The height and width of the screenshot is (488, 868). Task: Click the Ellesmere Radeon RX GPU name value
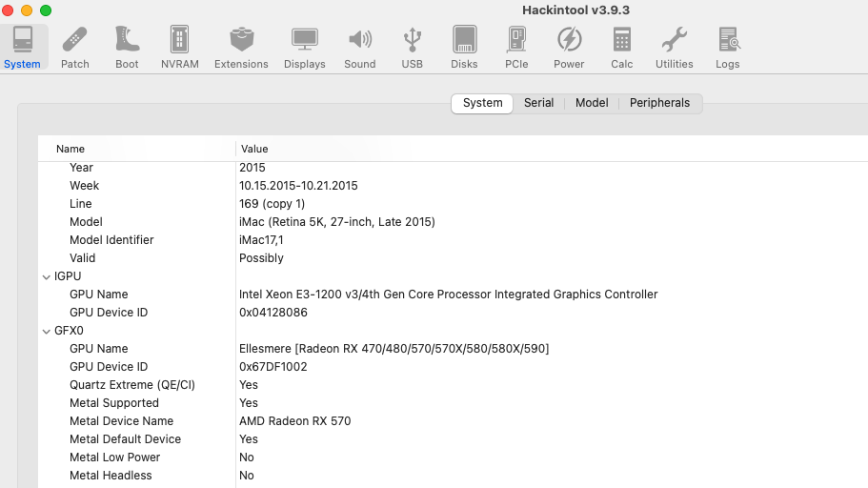394,349
